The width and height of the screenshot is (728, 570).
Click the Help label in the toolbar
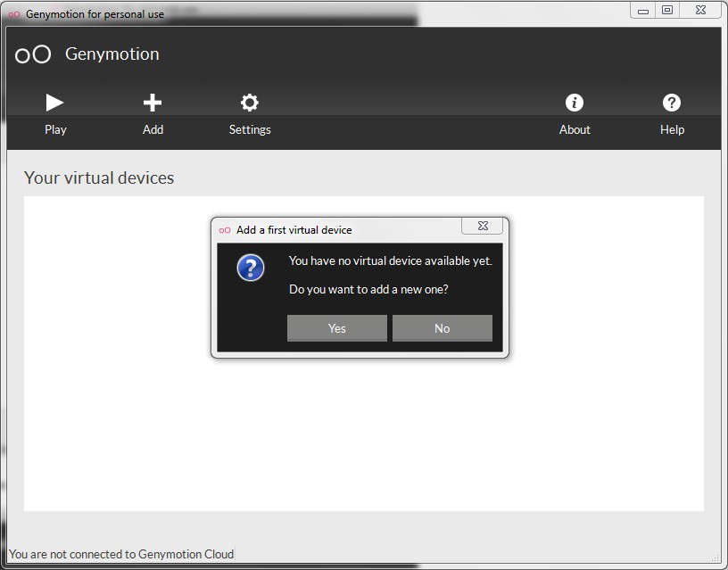[673, 129]
